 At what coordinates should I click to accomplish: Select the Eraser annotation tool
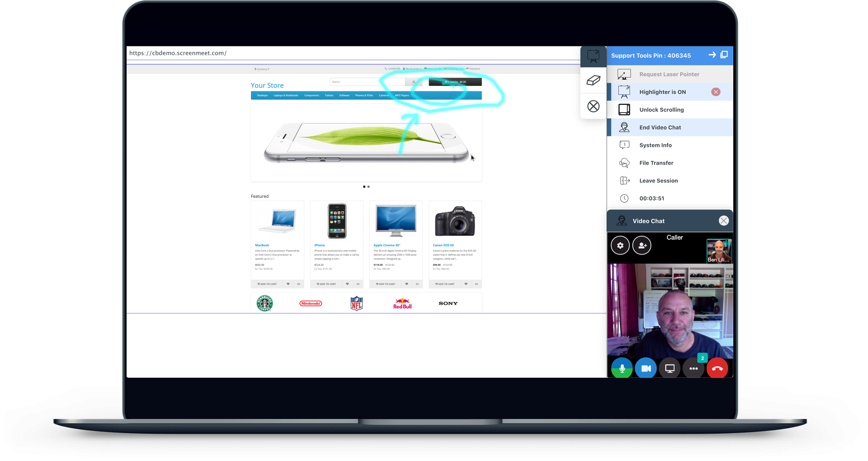(x=594, y=81)
